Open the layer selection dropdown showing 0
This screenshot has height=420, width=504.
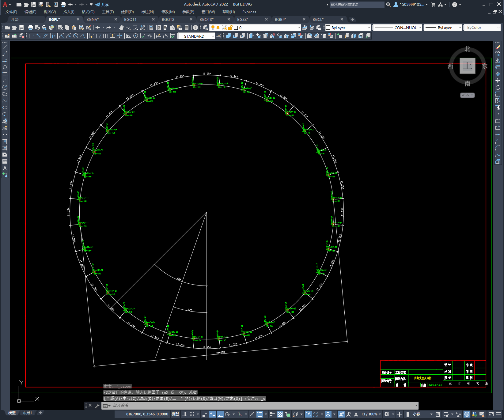point(255,28)
